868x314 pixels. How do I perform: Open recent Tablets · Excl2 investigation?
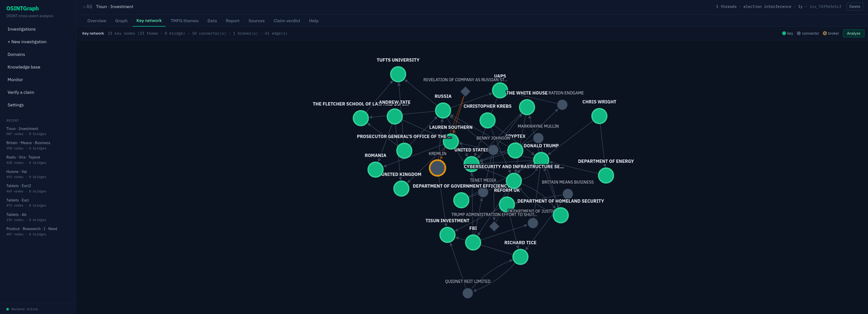click(38, 188)
